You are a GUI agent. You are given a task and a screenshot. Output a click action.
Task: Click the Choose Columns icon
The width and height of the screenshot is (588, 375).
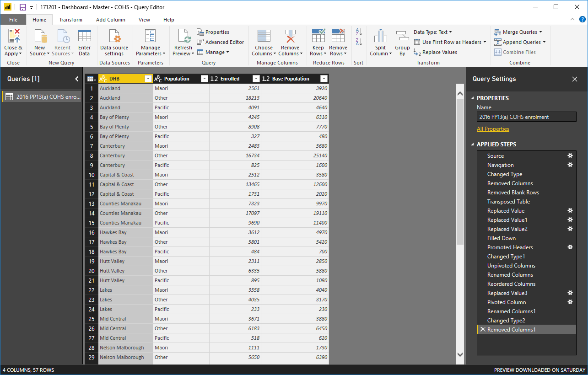(x=264, y=36)
